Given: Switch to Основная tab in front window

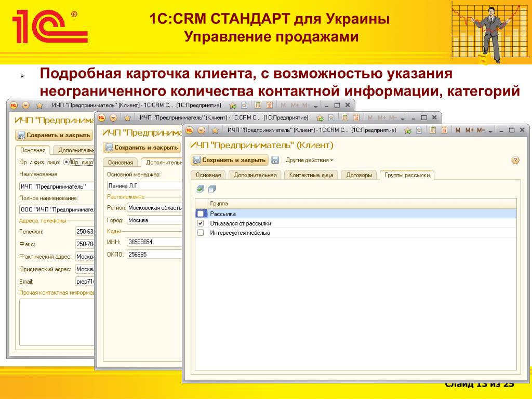Looking at the screenshot, I should point(208,175).
